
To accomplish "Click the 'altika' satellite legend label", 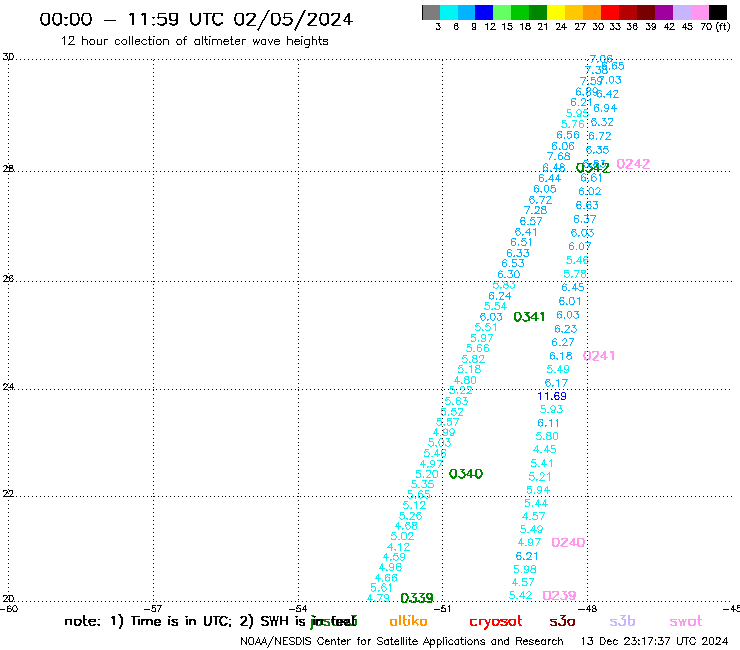I will pos(408,621).
